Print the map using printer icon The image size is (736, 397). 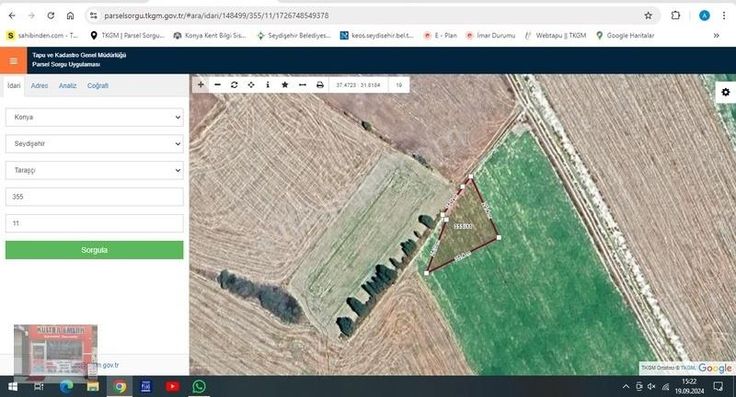(320, 84)
